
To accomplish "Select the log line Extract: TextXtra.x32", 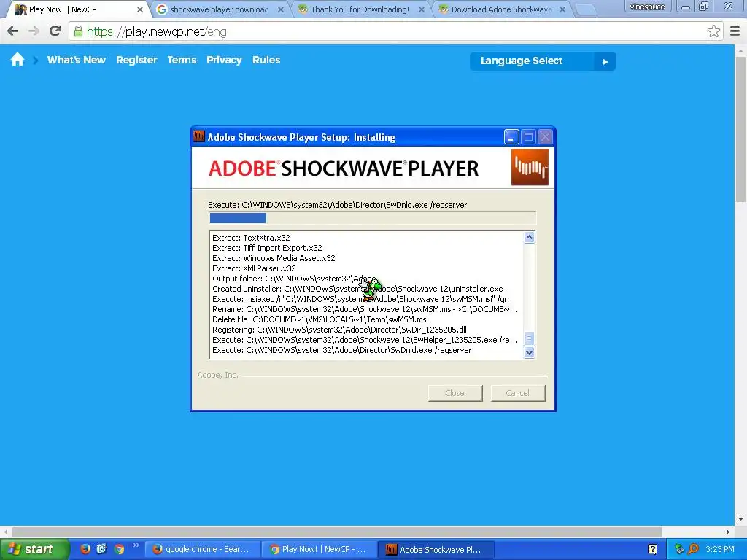I will (251, 238).
